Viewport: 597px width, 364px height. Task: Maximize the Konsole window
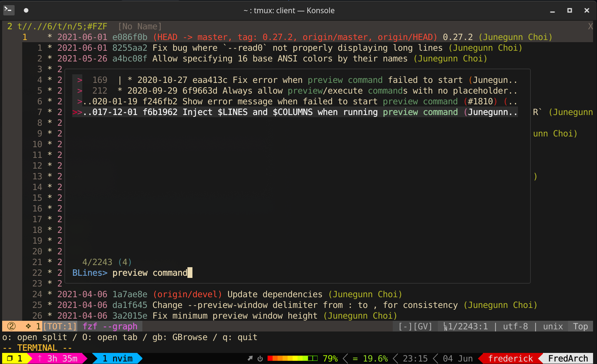coord(569,10)
